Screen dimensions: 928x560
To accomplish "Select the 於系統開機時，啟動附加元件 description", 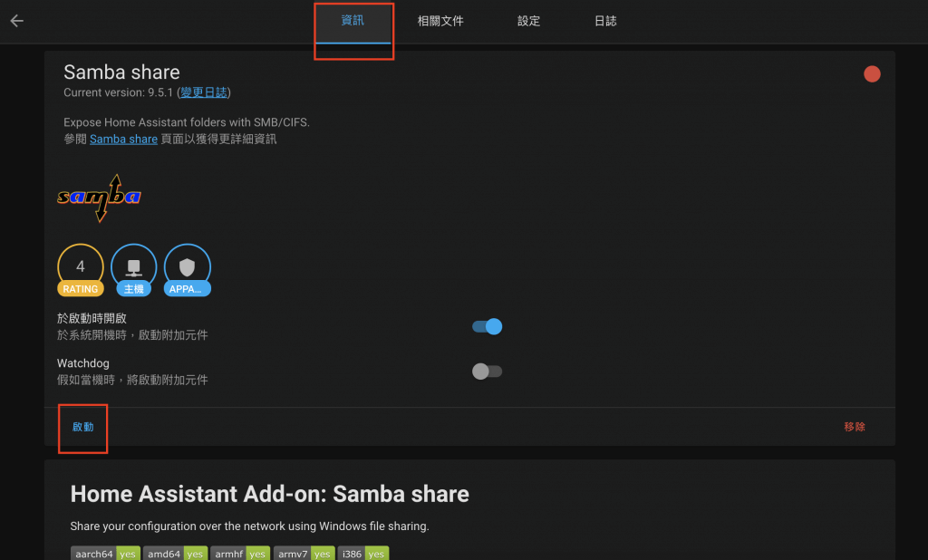I will 132,335.
